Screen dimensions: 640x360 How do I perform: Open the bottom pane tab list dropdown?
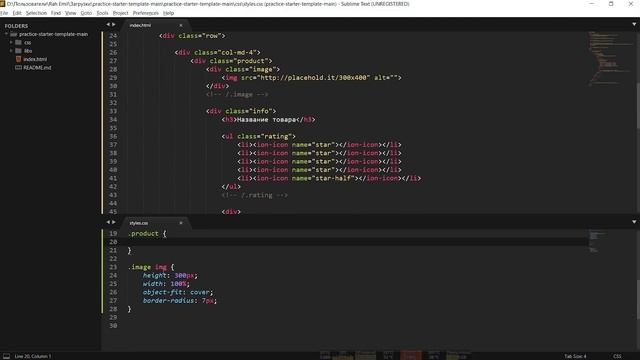[634, 222]
